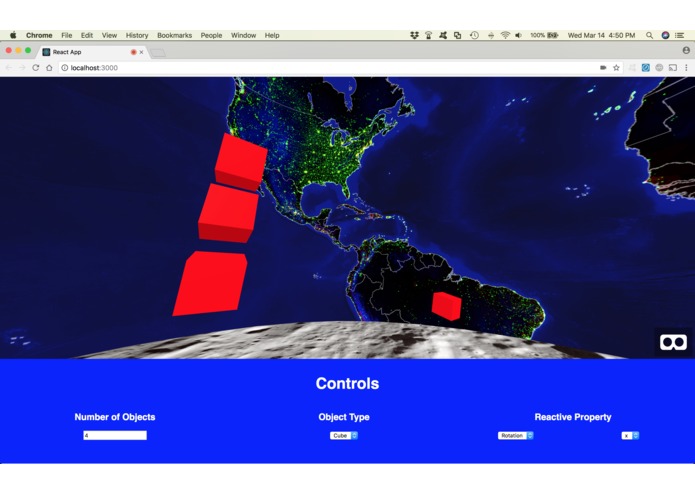Open the Bookmarks menu
This screenshot has width=695, height=494.
tap(175, 35)
